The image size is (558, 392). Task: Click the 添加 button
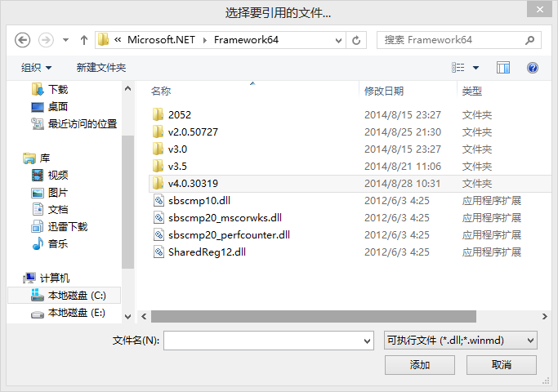click(x=420, y=364)
